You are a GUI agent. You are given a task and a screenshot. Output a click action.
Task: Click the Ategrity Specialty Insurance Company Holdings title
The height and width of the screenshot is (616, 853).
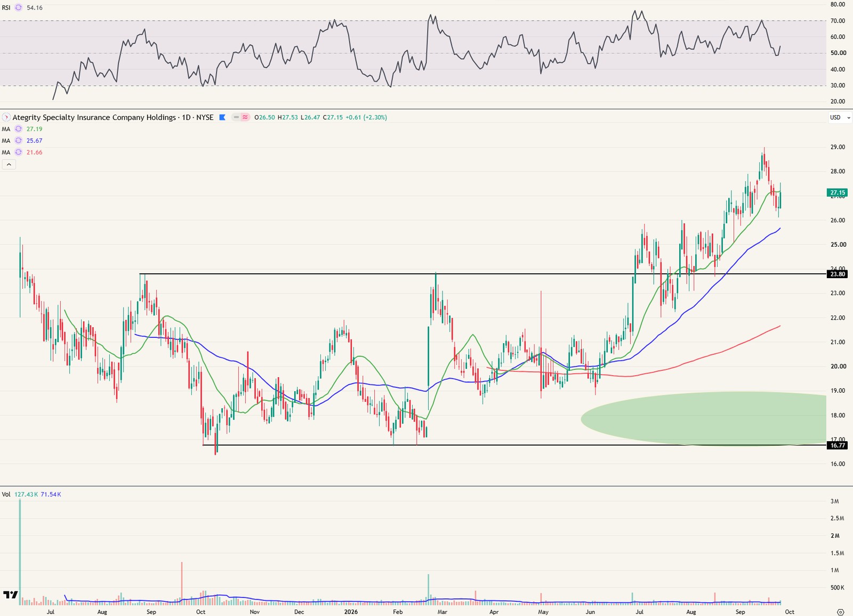tap(94, 117)
